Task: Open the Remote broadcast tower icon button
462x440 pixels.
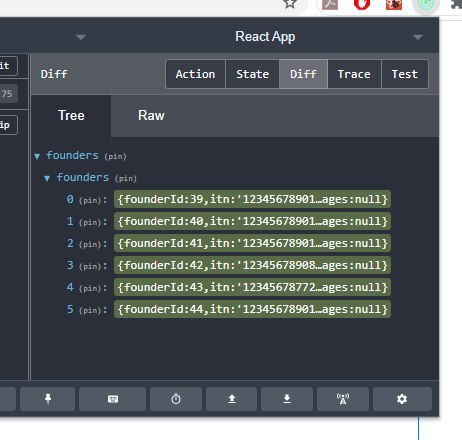Action: 343,399
